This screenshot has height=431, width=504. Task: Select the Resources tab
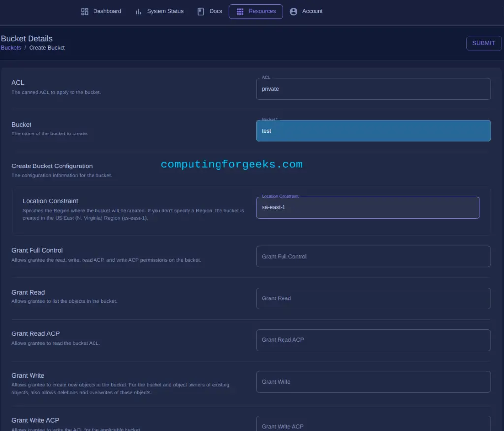click(256, 12)
